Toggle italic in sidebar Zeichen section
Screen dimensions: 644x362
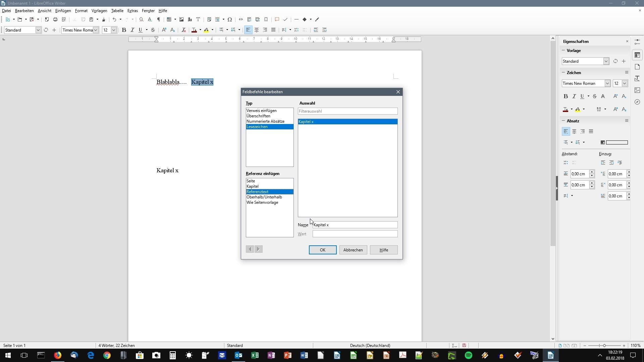[574, 96]
